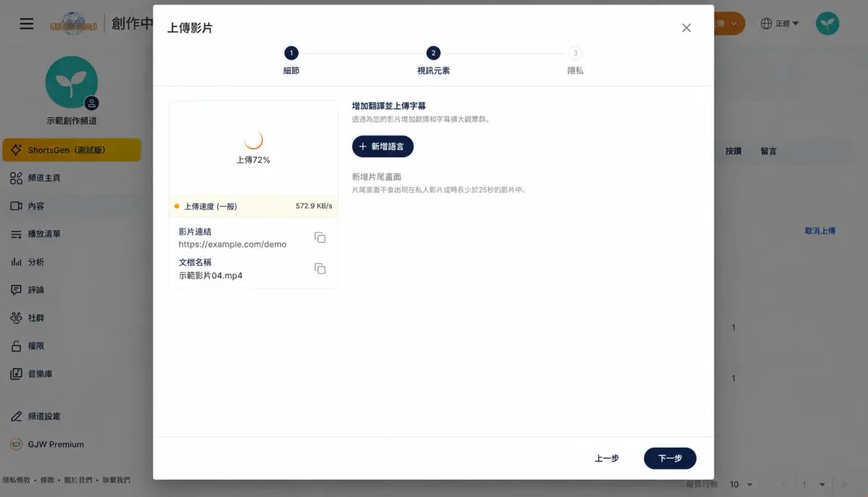Select step 2 視訊元素 in stepper

point(433,60)
